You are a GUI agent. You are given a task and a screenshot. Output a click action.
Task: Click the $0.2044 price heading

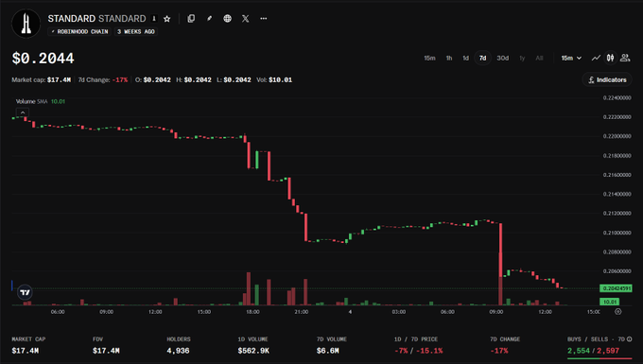(43, 59)
